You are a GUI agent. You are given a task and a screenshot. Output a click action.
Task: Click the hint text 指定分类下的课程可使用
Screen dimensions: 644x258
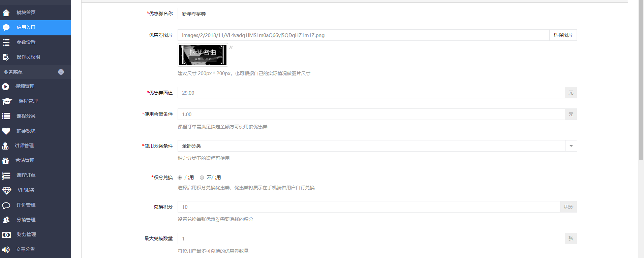click(204, 158)
